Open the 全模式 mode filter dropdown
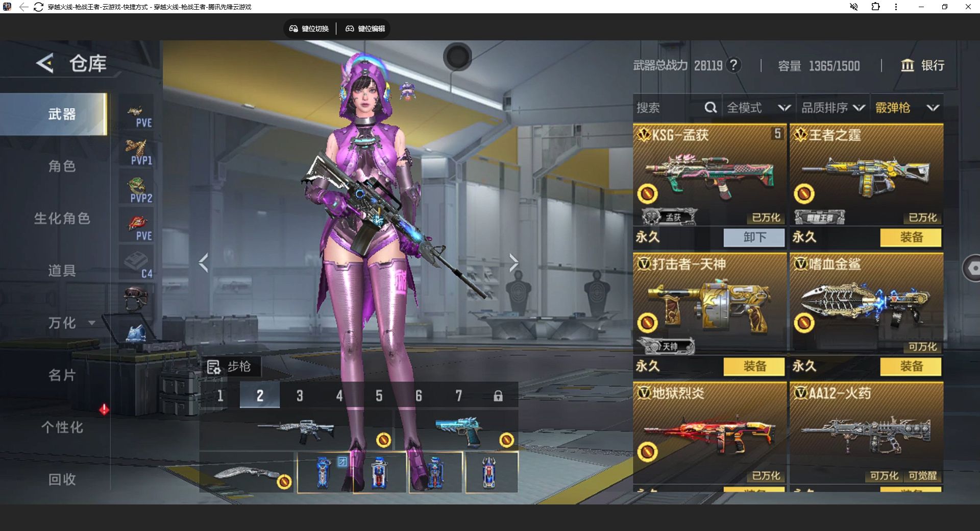Image resolution: width=980 pixels, height=531 pixels. pyautogui.click(x=759, y=108)
